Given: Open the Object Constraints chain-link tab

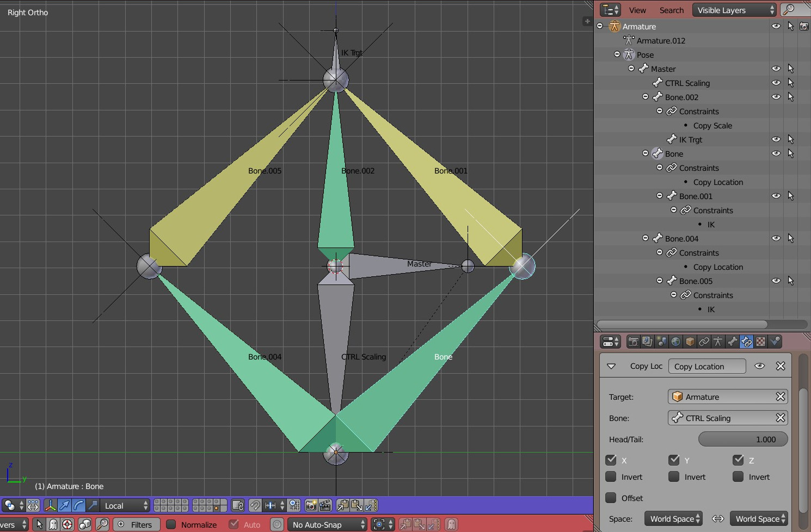Looking at the screenshot, I should 704,342.
